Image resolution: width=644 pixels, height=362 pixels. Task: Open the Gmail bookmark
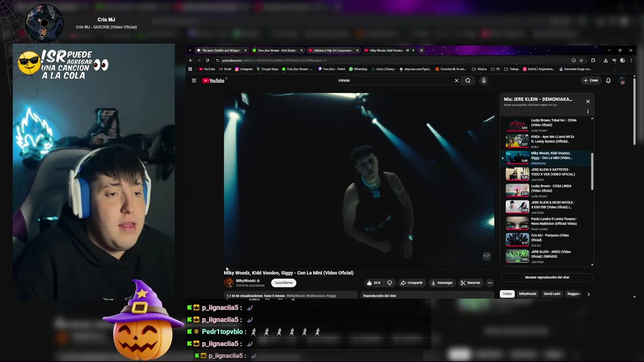point(225,69)
